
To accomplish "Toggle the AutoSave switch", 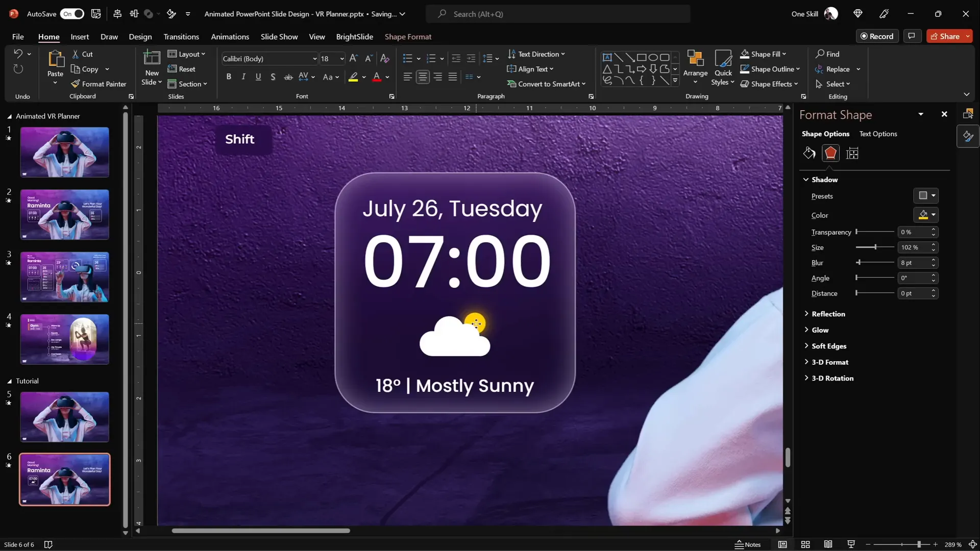I will point(72,14).
